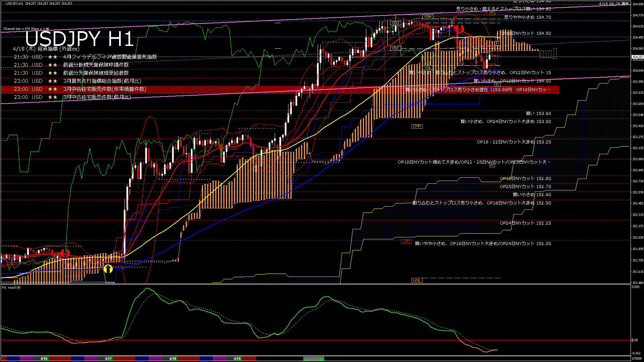Select the YDH yesterday-high label
644x362 pixels.
(x=427, y=16)
